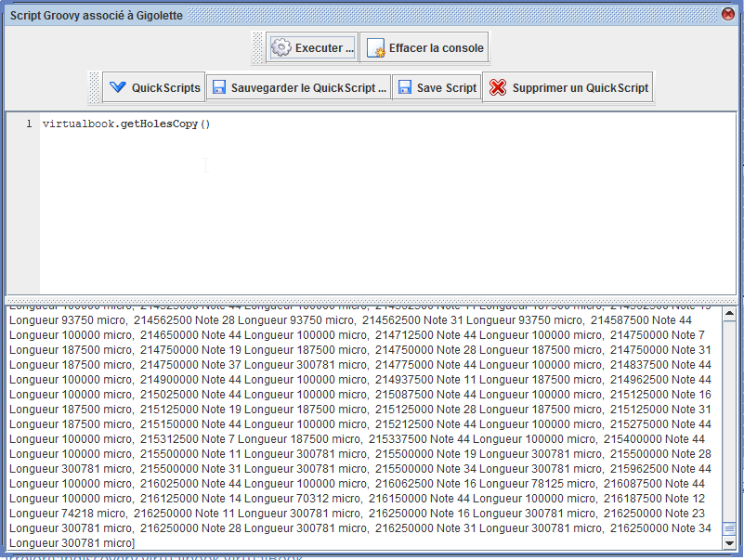Click the gear icon on Executer button
Image resolution: width=744 pixels, height=560 pixels.
click(x=281, y=48)
